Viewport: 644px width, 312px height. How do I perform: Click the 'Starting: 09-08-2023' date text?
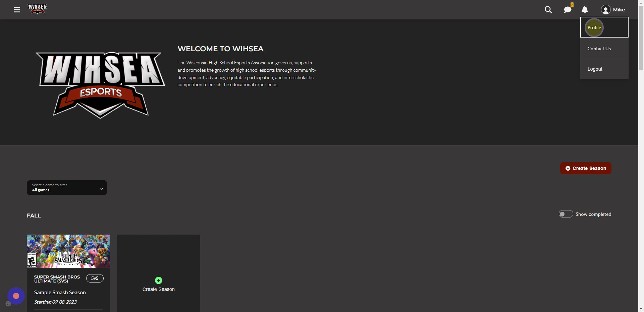coord(55,302)
